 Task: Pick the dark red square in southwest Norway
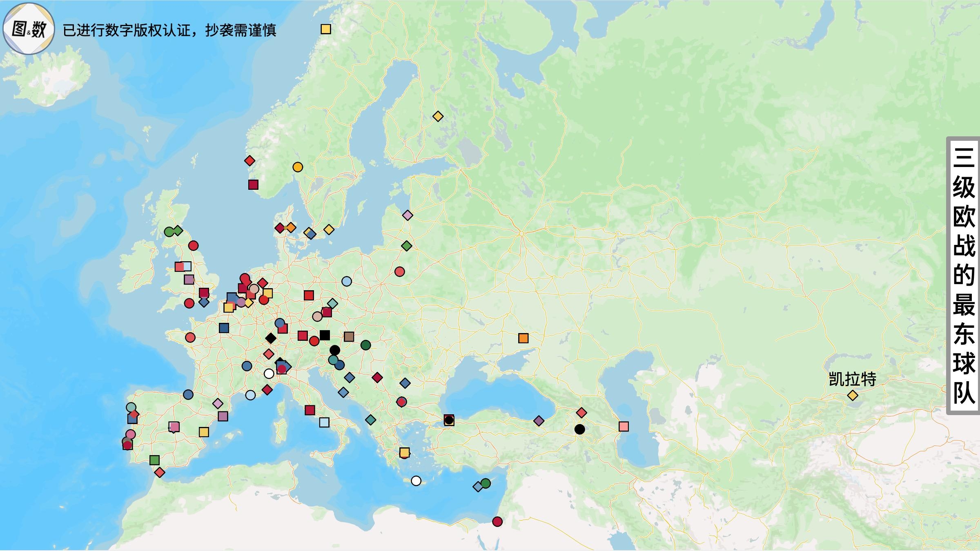(253, 184)
